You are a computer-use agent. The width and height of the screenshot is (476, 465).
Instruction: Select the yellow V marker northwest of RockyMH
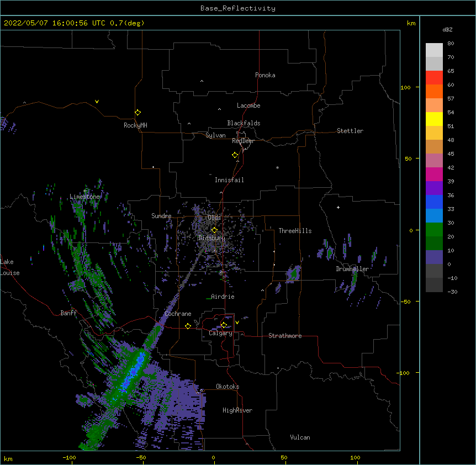coord(97,102)
